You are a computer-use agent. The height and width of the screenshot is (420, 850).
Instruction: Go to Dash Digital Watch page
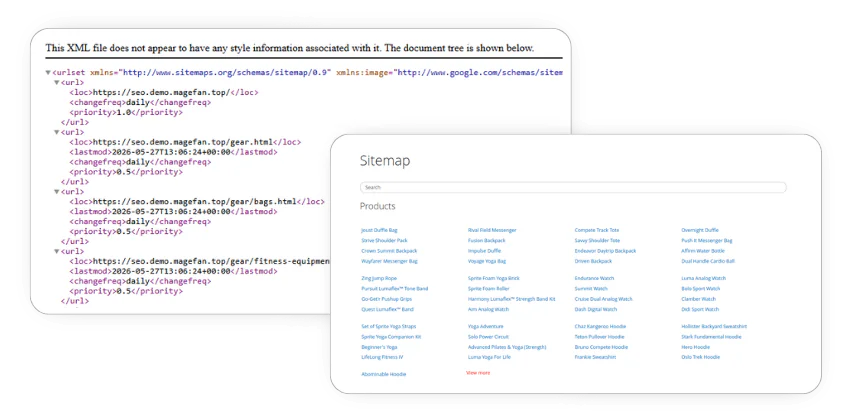pyautogui.click(x=596, y=309)
